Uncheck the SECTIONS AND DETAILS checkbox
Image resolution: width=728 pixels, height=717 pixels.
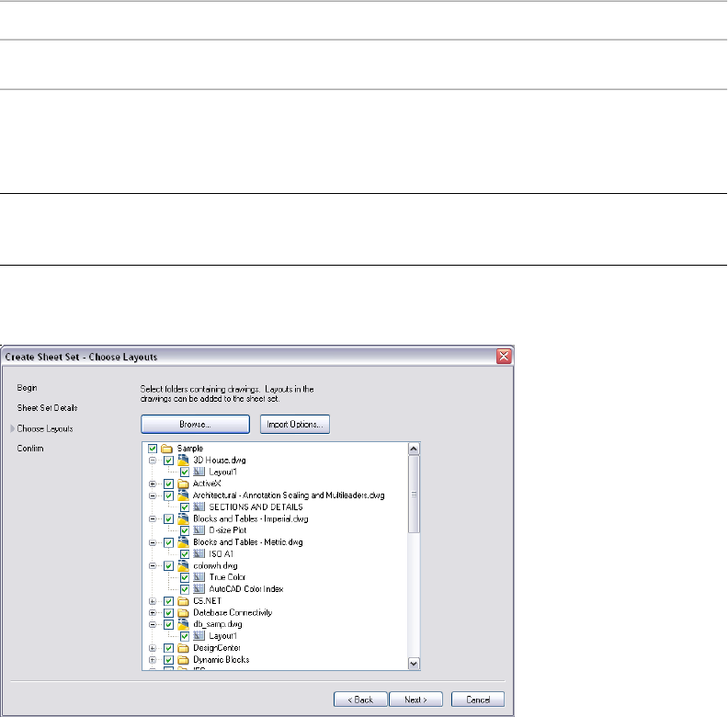[x=185, y=507]
